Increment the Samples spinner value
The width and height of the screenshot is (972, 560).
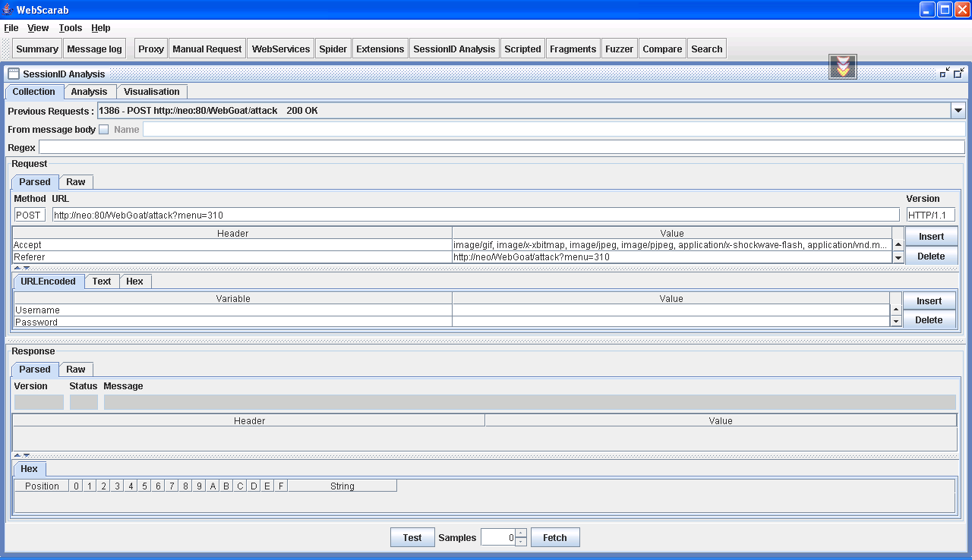click(x=520, y=533)
